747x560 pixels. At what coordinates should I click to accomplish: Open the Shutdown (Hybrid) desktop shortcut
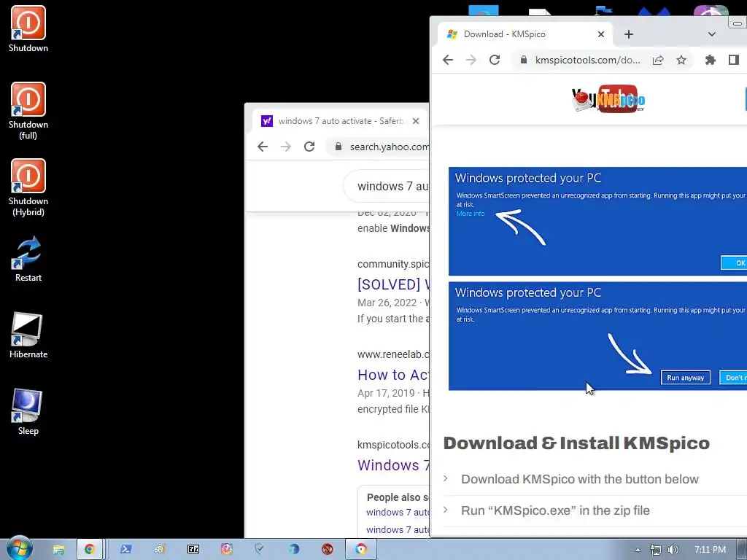coord(28,187)
